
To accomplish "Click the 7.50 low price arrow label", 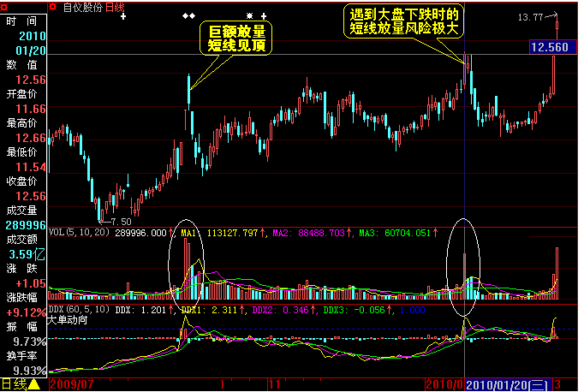I will click(115, 222).
